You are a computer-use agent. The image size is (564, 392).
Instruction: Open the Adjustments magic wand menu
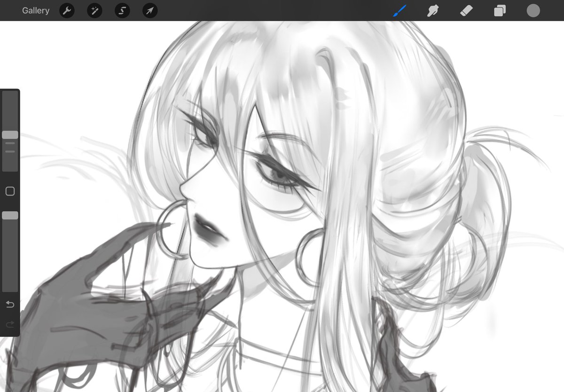(x=94, y=10)
